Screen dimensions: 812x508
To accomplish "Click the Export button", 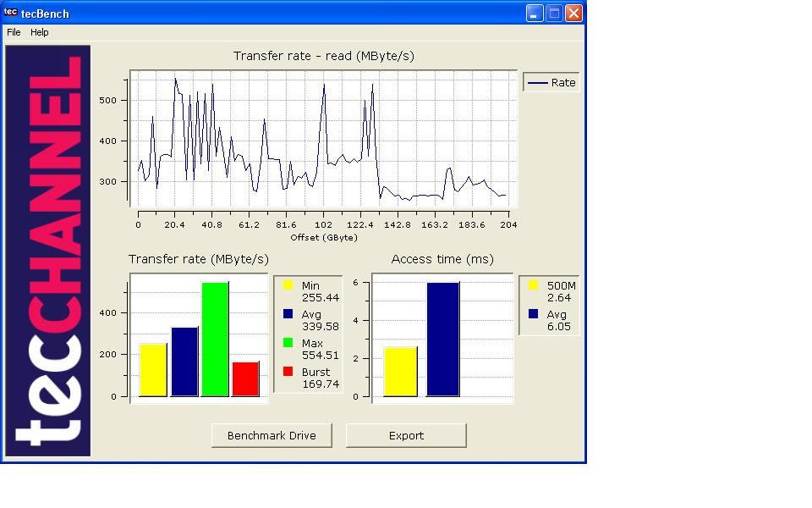I will click(x=406, y=435).
